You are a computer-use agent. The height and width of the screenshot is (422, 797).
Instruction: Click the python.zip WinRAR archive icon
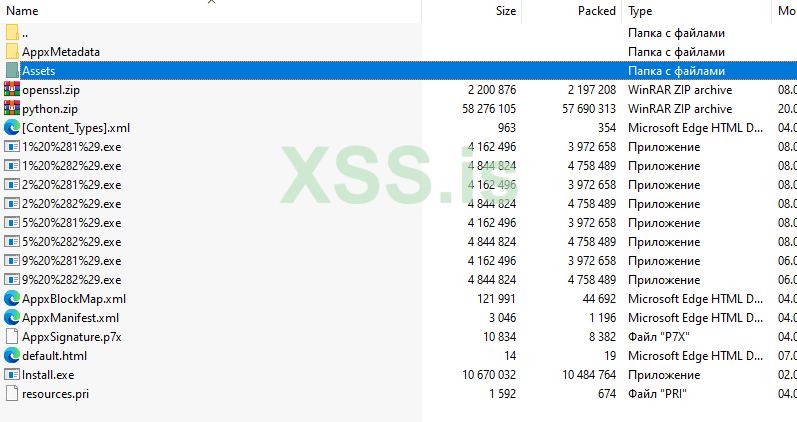click(x=12, y=108)
